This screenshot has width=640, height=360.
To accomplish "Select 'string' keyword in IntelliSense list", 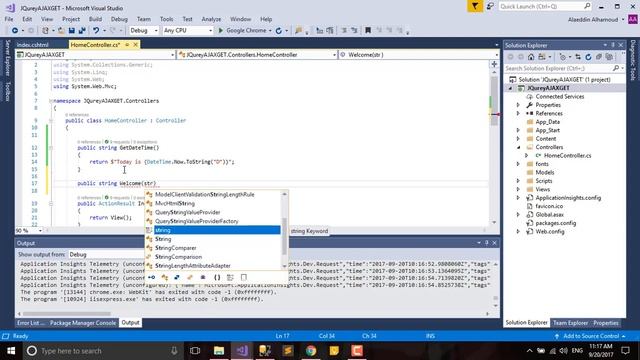I will coord(213,230).
